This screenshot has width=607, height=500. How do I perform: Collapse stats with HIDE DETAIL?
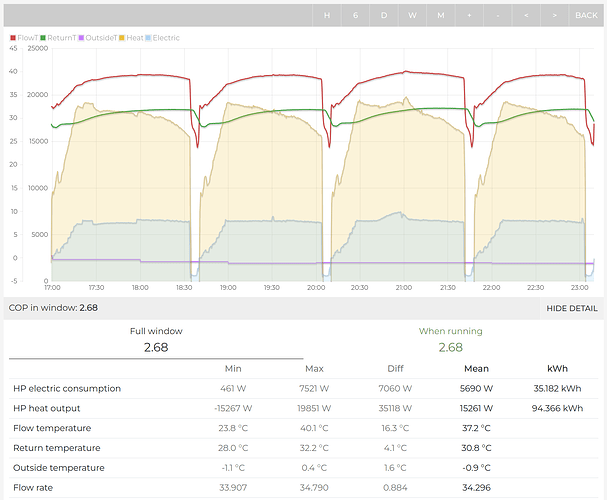[572, 309]
